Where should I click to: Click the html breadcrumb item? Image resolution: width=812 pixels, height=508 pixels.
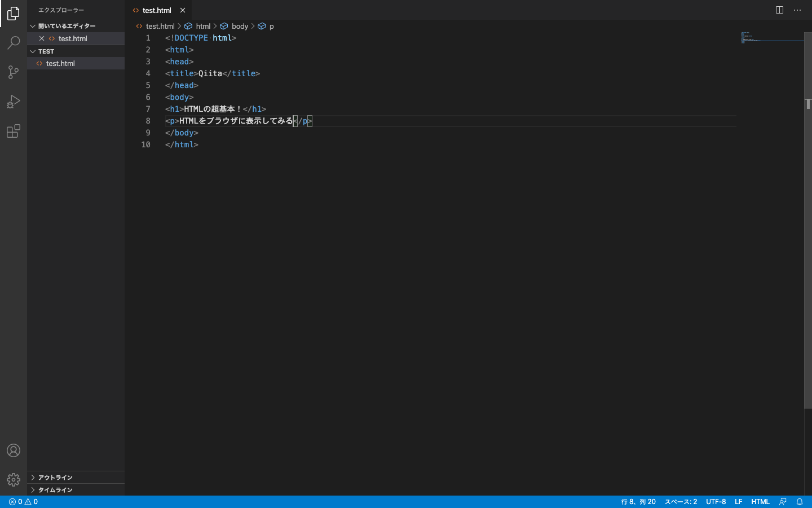[198, 26]
